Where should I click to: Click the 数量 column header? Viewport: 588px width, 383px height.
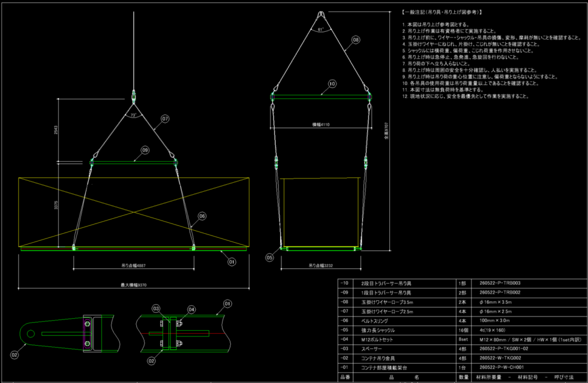click(464, 377)
